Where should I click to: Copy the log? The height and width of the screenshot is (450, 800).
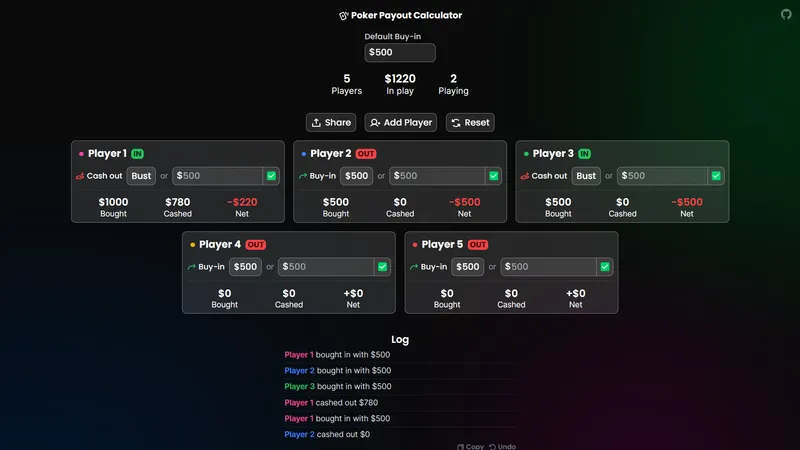point(470,446)
